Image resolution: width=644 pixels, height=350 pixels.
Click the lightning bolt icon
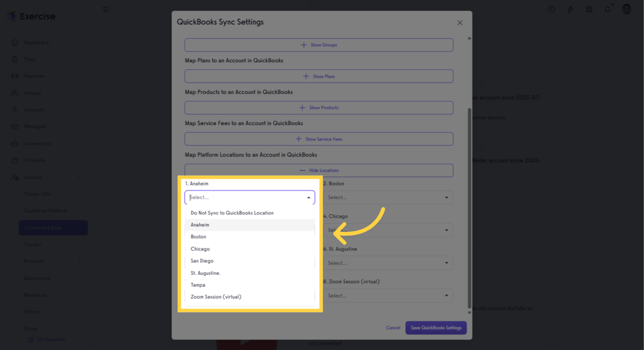pos(570,9)
